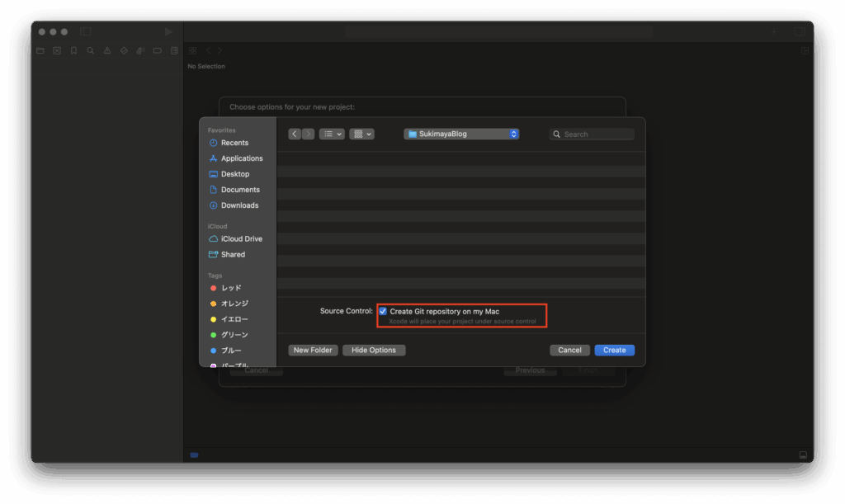Select the blue ブルー tag
The image size is (845, 504).
(x=225, y=351)
